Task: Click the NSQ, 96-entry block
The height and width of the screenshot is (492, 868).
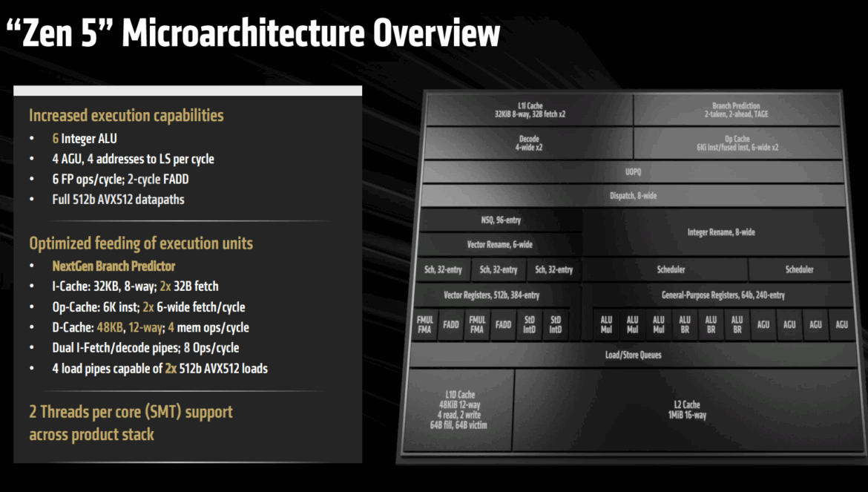Action: 499,220
